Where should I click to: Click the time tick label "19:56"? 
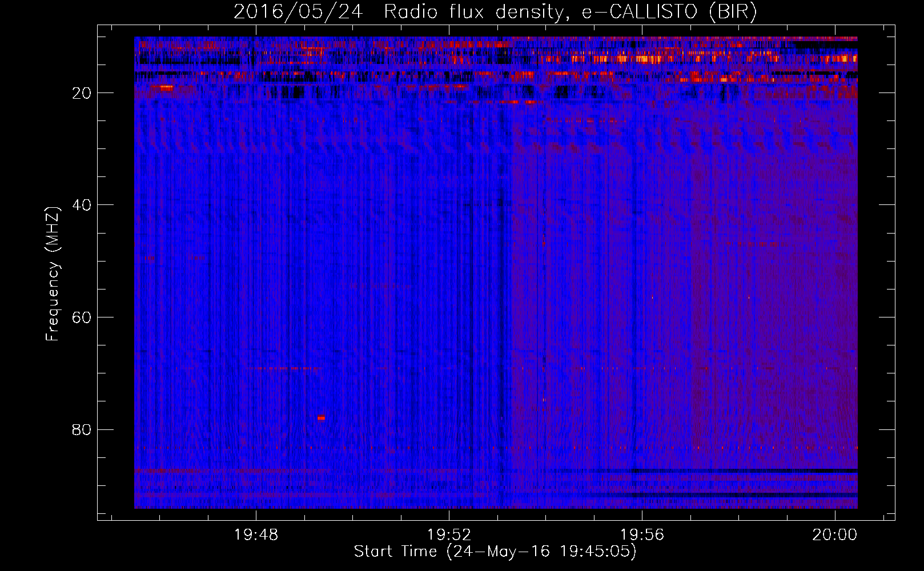pos(642,535)
